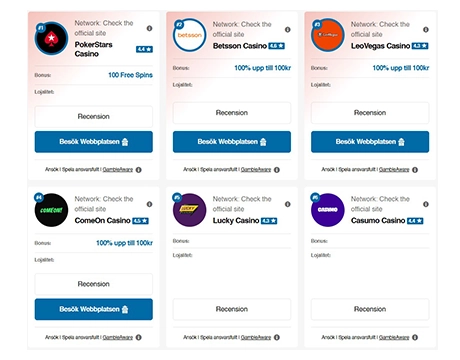This screenshot has width=460, height=360.
Task: Click Besök Webbplatsen under LeoVegas Casino
Action: 370,142
